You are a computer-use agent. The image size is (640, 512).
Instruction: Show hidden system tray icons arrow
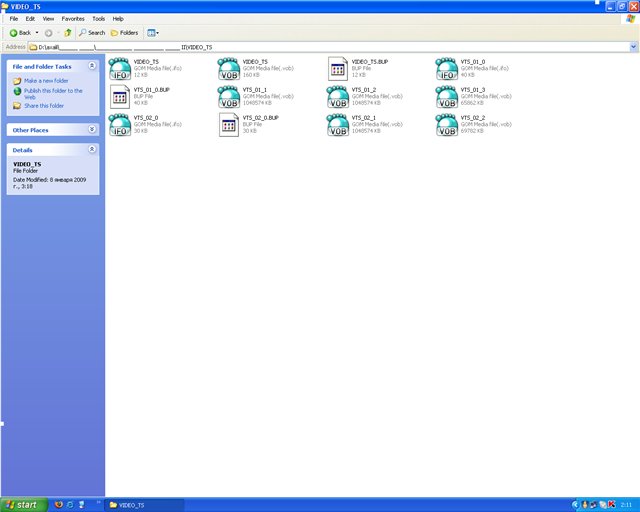[575, 505]
